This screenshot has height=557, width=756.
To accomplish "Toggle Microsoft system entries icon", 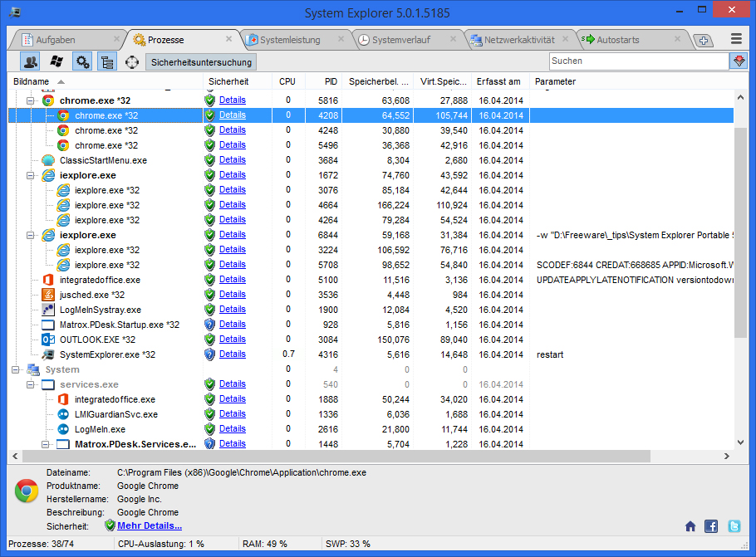I will tap(56, 61).
